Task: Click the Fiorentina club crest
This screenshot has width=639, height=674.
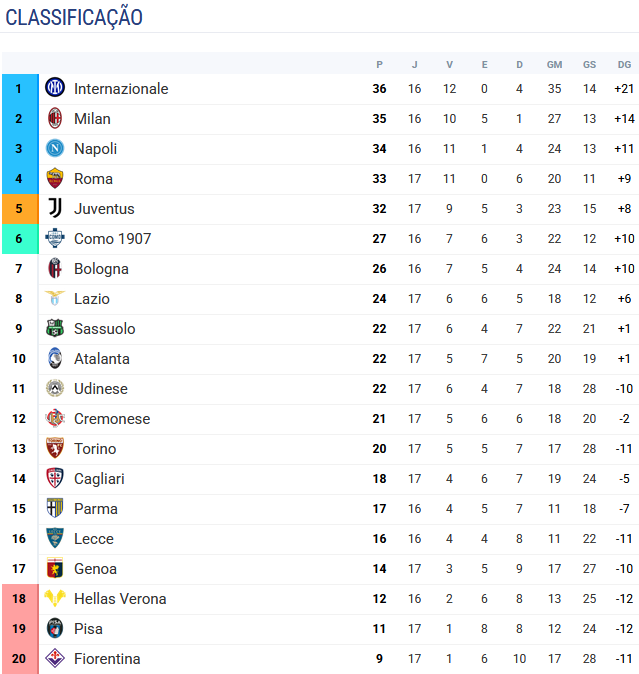Action: point(55,658)
